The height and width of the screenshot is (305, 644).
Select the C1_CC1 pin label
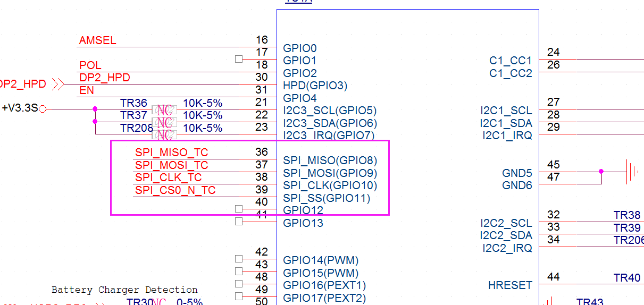click(511, 61)
